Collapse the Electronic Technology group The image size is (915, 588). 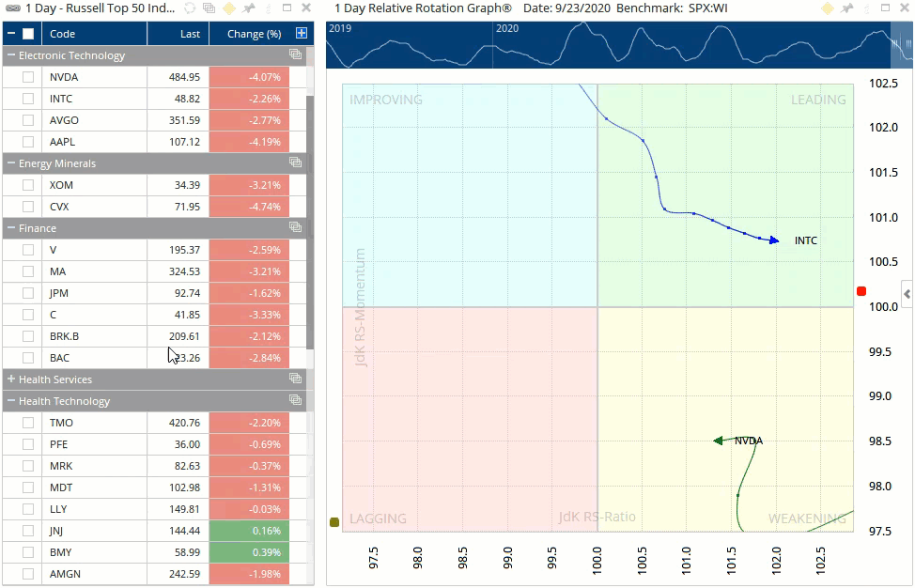coord(11,54)
